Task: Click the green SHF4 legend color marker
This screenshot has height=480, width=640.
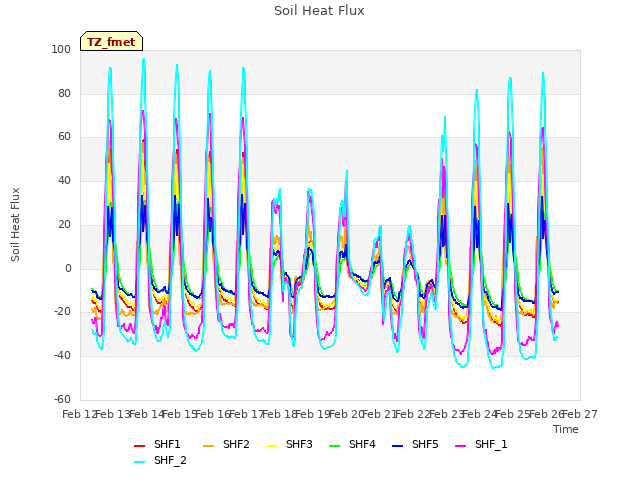Action: point(334,445)
